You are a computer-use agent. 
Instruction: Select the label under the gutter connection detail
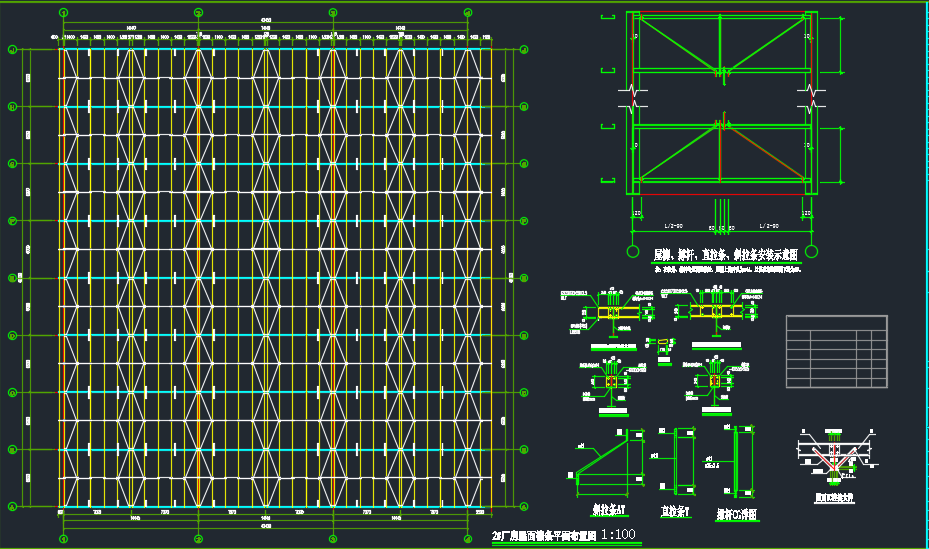coord(834,498)
